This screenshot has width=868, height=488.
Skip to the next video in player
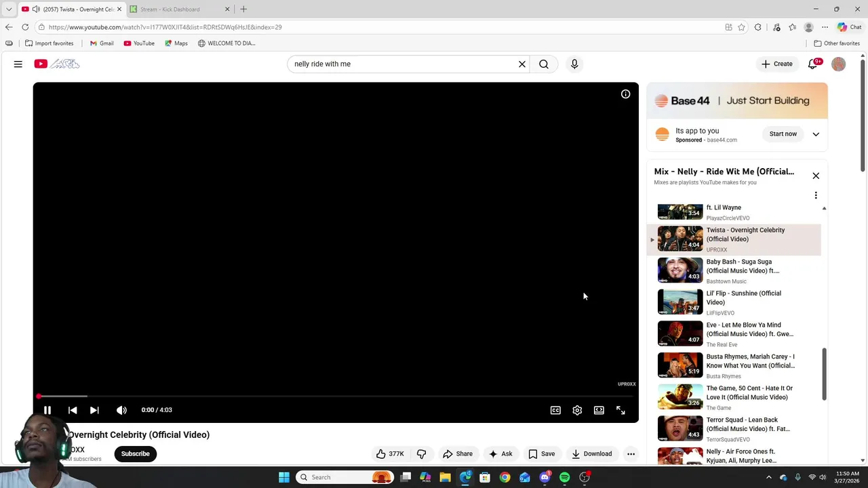pos(94,410)
